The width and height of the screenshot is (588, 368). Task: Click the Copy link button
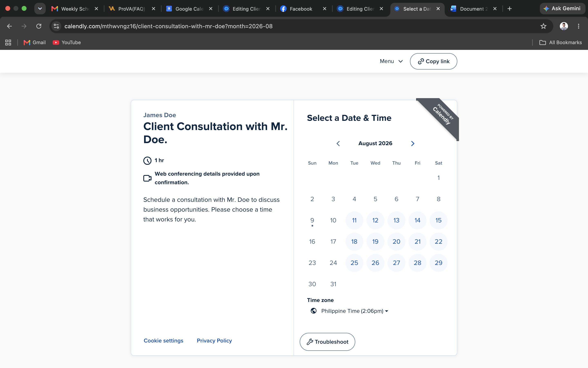[433, 61]
